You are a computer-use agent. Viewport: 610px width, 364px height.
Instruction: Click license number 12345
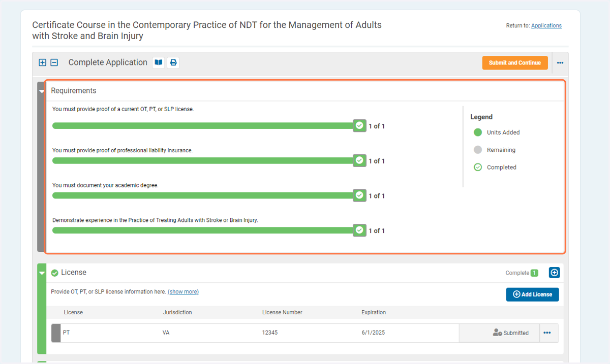tap(270, 333)
